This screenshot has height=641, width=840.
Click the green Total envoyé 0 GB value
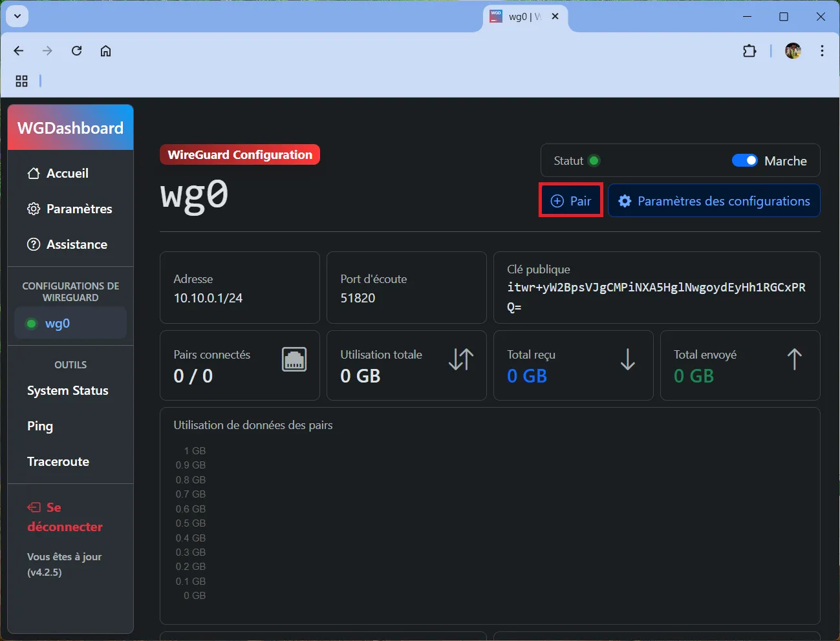point(694,376)
